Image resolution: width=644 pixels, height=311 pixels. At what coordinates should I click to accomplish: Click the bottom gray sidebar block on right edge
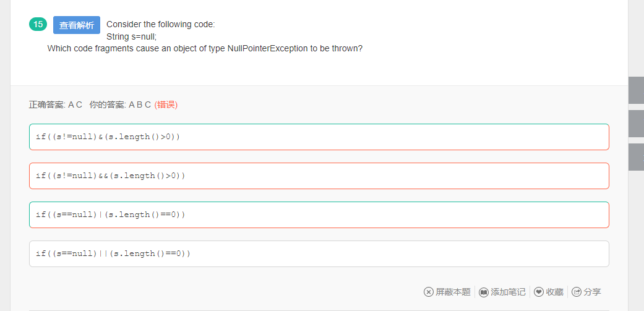636,157
